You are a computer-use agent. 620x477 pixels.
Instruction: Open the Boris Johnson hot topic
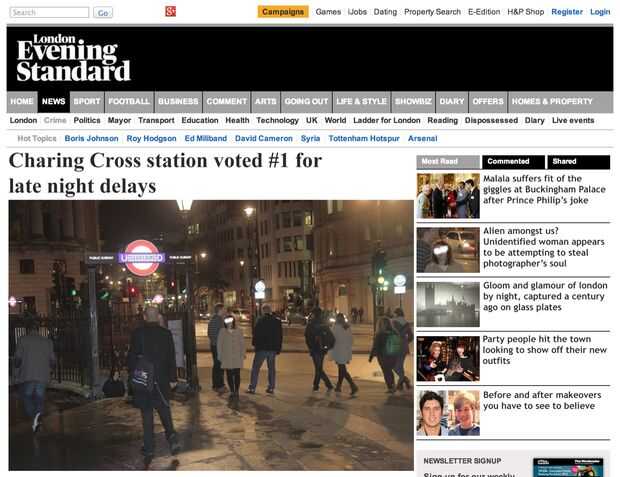click(x=91, y=138)
